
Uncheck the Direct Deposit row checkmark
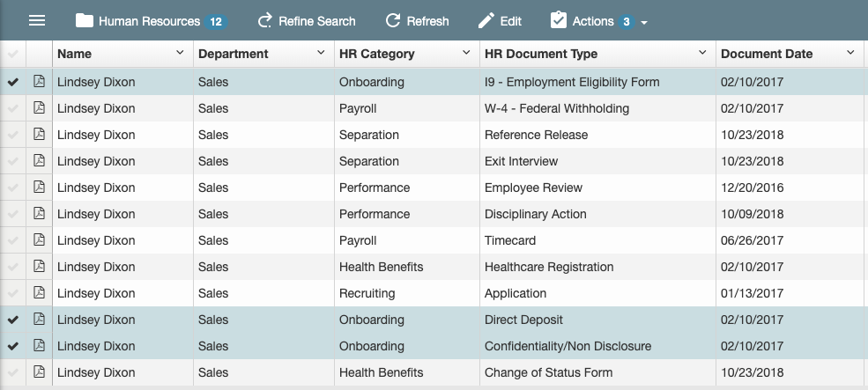point(12,320)
